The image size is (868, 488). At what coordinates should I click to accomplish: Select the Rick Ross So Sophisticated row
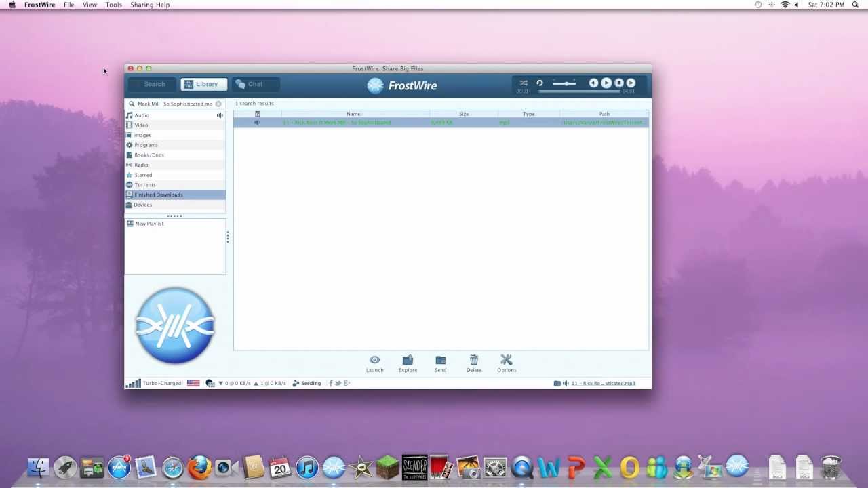(x=441, y=123)
